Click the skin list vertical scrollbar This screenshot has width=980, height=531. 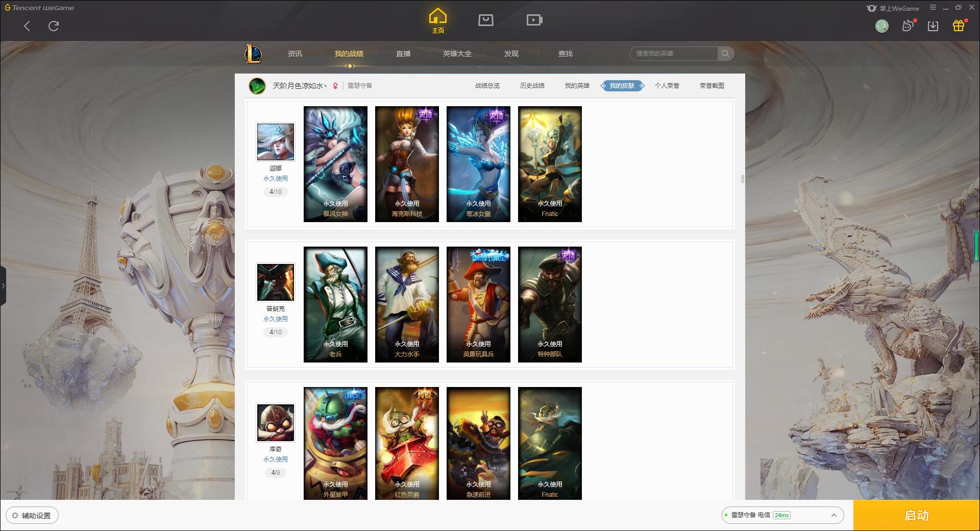tap(742, 179)
